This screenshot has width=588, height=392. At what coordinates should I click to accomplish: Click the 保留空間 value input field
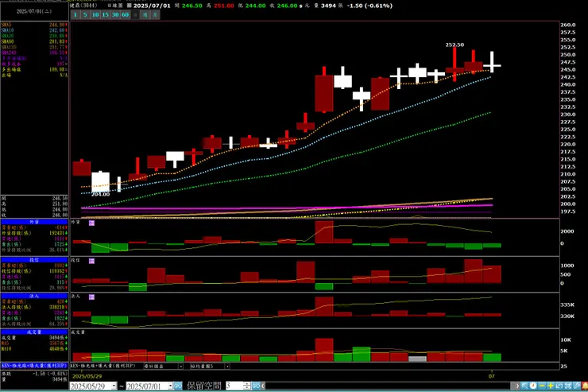tap(234, 386)
